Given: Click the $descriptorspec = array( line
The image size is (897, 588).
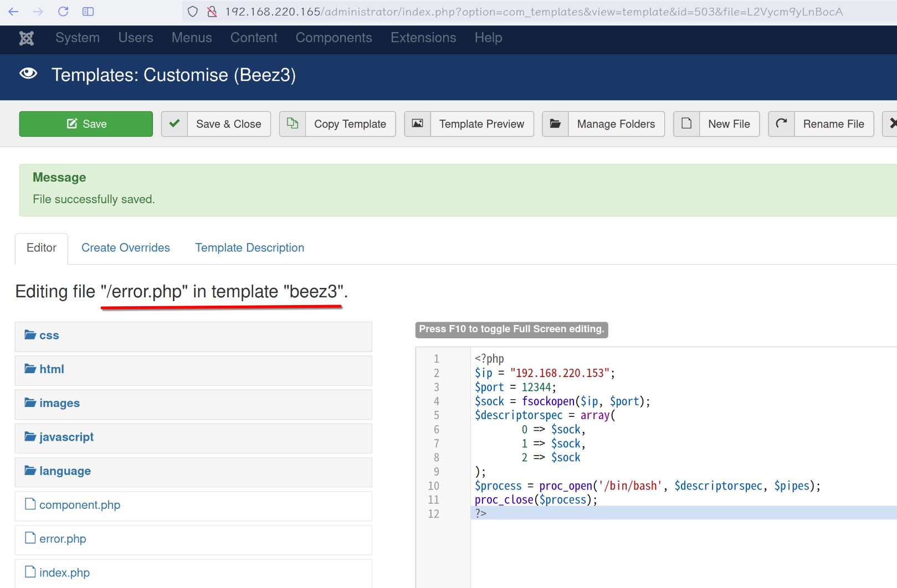Looking at the screenshot, I should click(x=545, y=415).
